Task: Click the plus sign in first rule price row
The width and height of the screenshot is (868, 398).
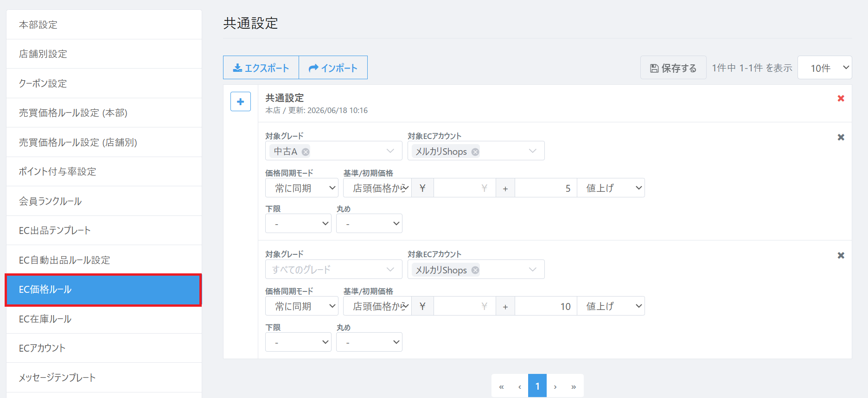Action: 505,188
